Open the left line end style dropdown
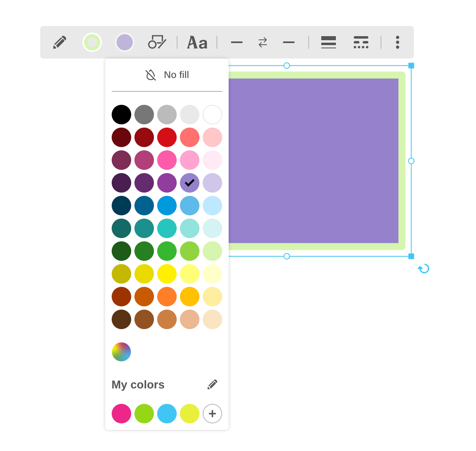 pyautogui.click(x=236, y=42)
